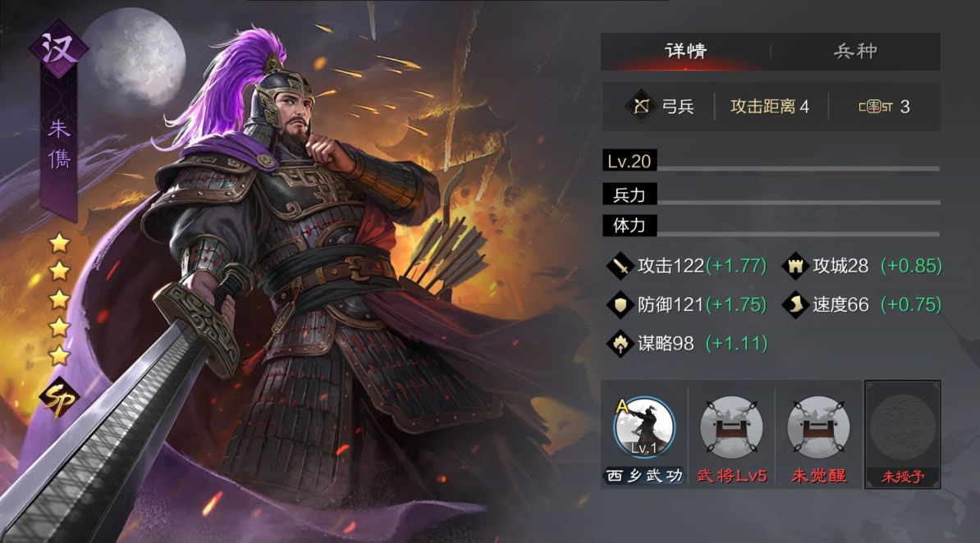Tap the 弓兵 archer troop icon
Screen dimensions: 980x543
[641, 107]
